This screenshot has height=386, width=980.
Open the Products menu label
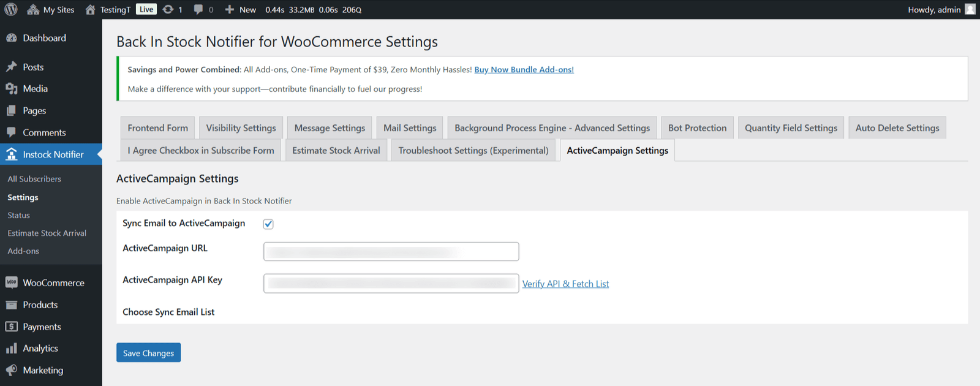coord(40,305)
